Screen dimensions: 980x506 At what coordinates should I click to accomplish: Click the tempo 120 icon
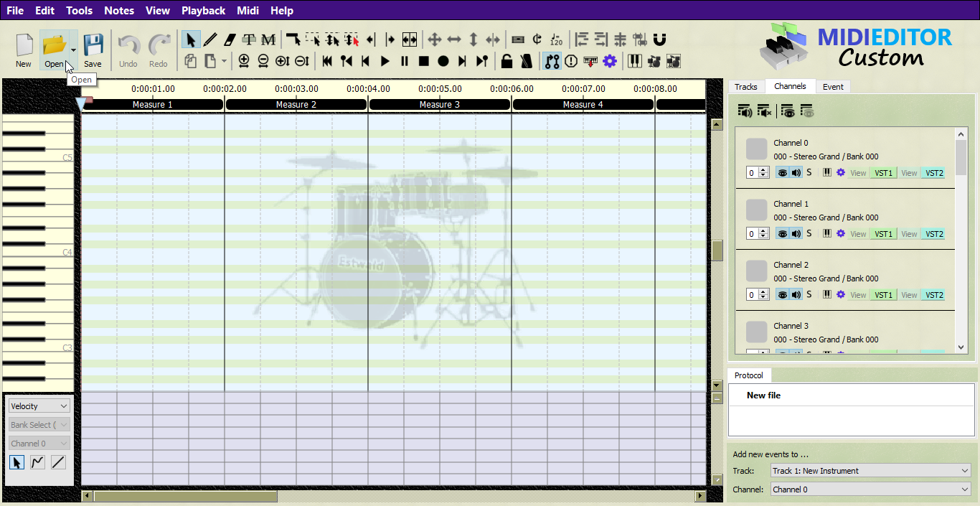(x=557, y=39)
